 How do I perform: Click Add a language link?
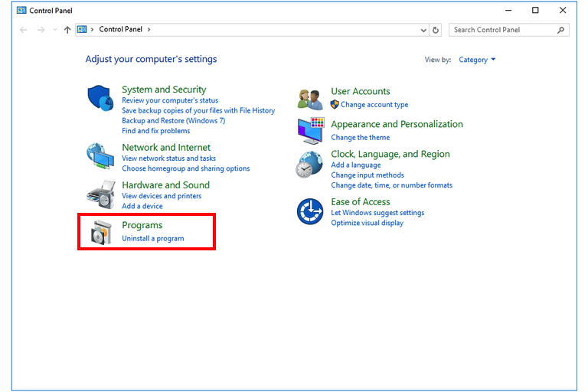point(356,165)
